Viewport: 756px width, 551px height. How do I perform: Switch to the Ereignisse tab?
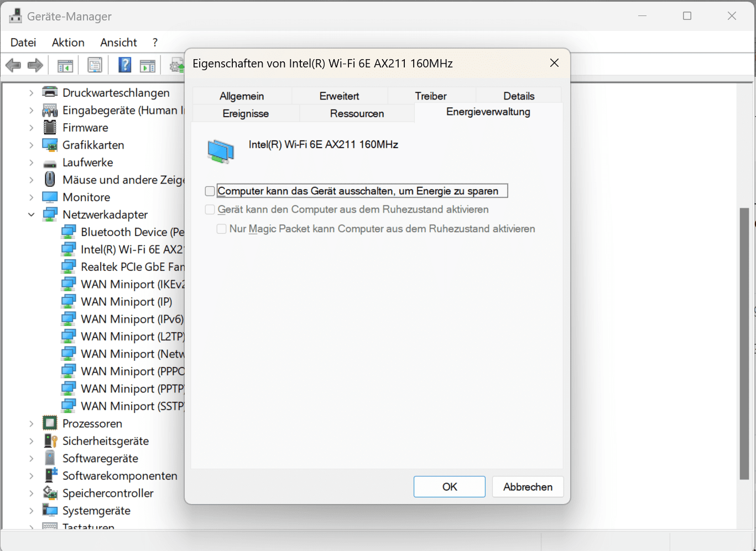click(x=246, y=113)
